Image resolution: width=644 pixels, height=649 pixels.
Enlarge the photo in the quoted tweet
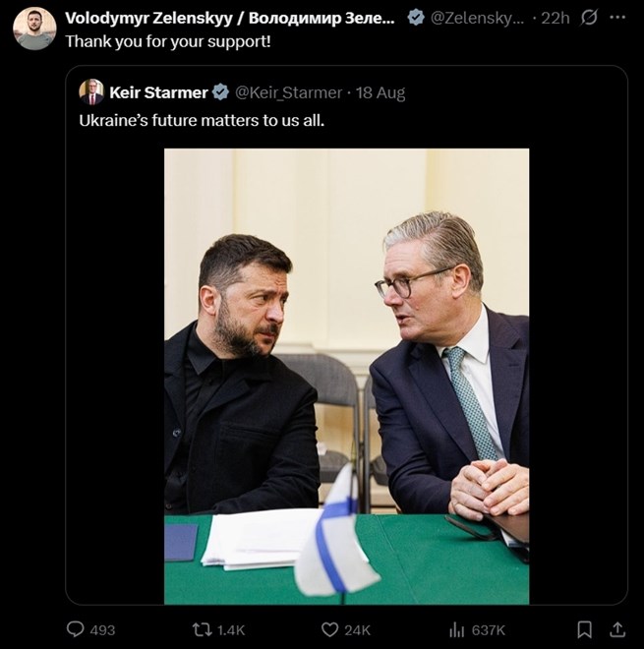coord(346,376)
